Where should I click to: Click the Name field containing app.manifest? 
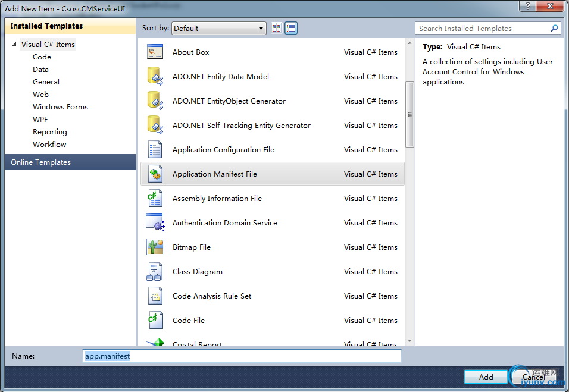coord(242,356)
